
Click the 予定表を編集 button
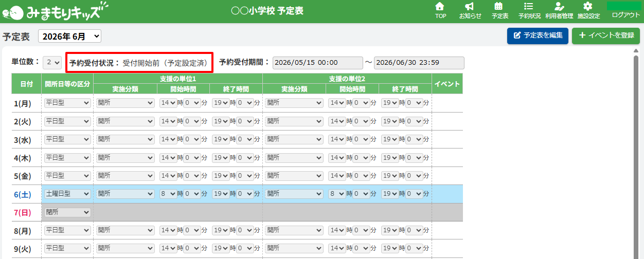(538, 36)
